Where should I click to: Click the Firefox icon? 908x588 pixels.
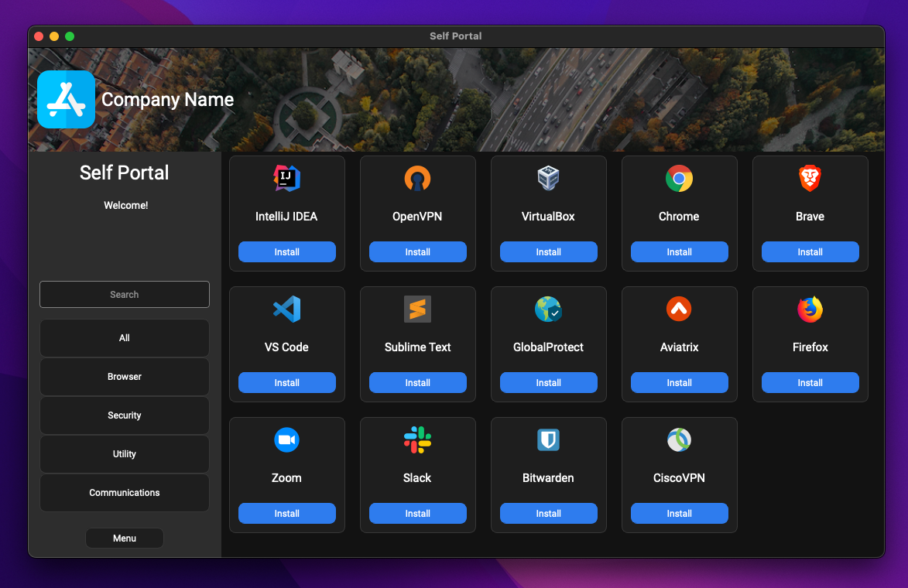pos(810,309)
